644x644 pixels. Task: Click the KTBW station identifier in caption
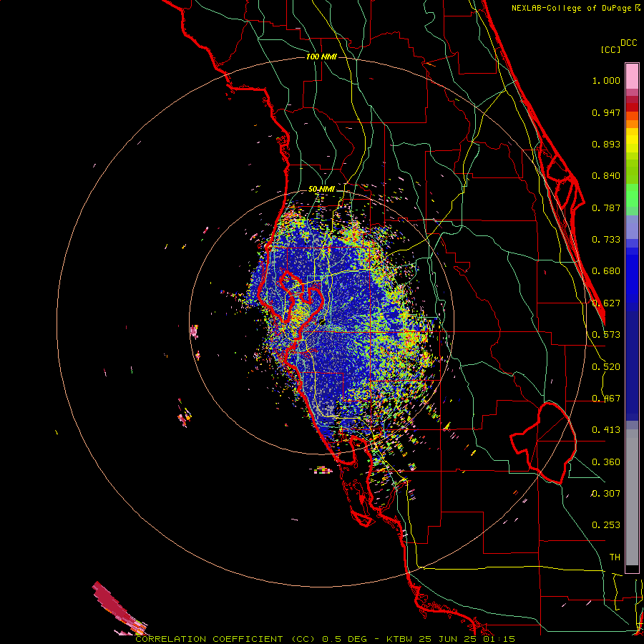click(401, 639)
